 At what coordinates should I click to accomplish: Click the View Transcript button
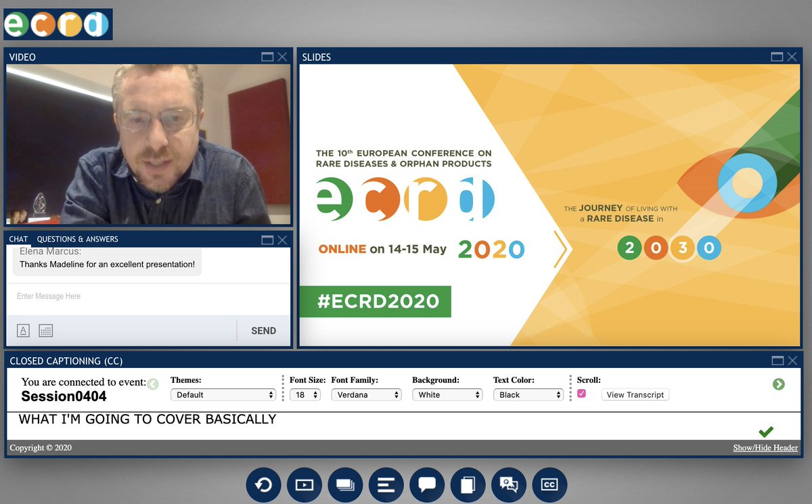coord(635,394)
